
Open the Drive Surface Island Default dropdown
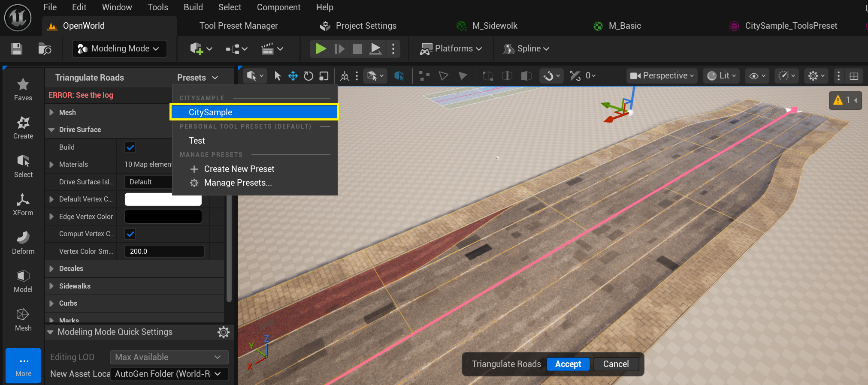(148, 182)
